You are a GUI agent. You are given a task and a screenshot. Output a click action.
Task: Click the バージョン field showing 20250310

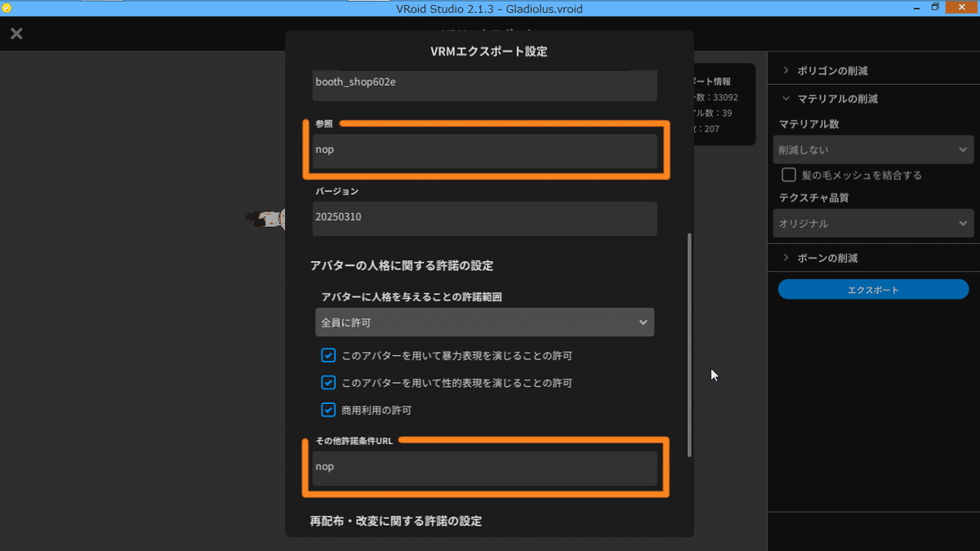click(x=484, y=218)
